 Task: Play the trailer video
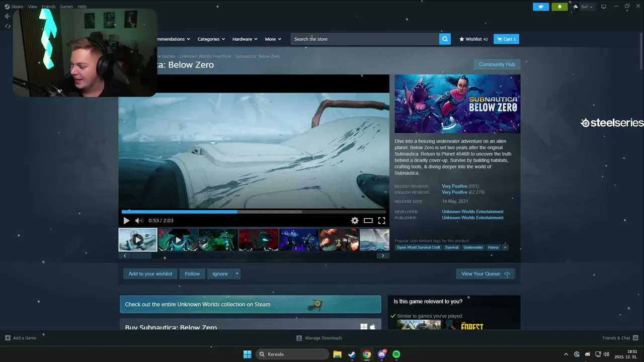coord(126,220)
